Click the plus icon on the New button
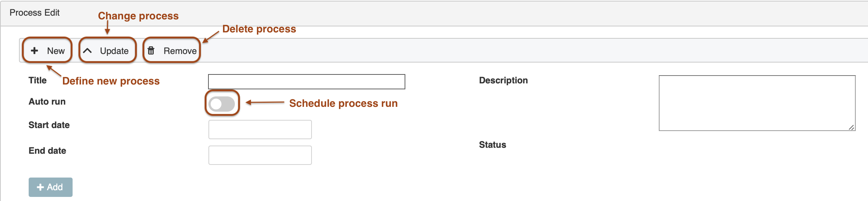This screenshot has width=868, height=201. click(x=35, y=51)
